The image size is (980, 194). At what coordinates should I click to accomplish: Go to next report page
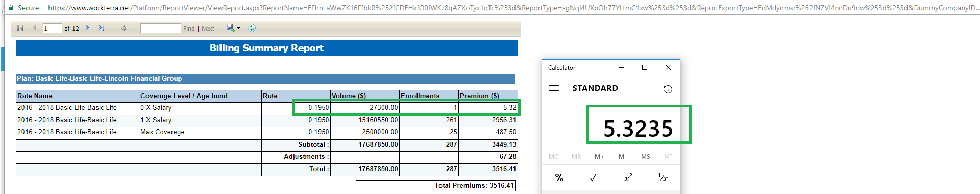point(87,28)
